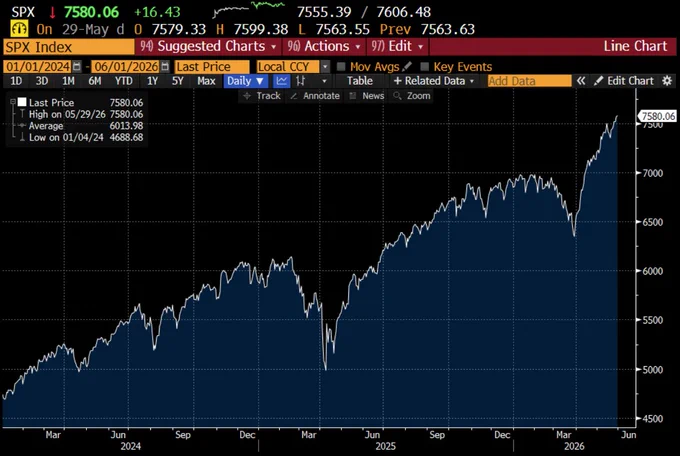Select the bar chart type icon

tap(301, 81)
